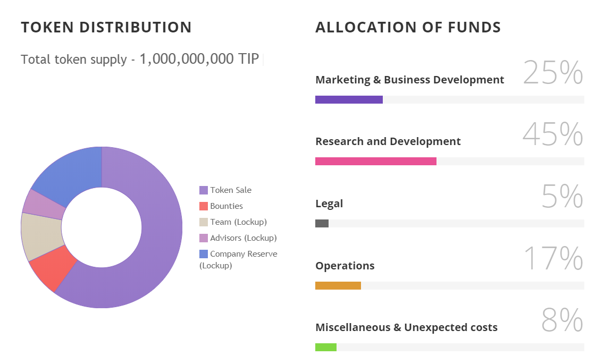Click the Team (Lockup) legend swatch
The width and height of the screenshot is (613, 364).
(x=204, y=222)
